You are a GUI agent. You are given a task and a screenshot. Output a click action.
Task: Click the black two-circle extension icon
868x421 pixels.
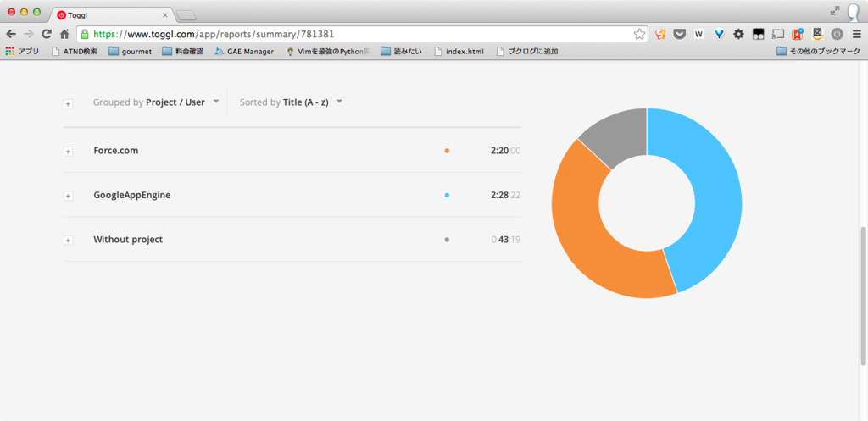click(x=759, y=34)
